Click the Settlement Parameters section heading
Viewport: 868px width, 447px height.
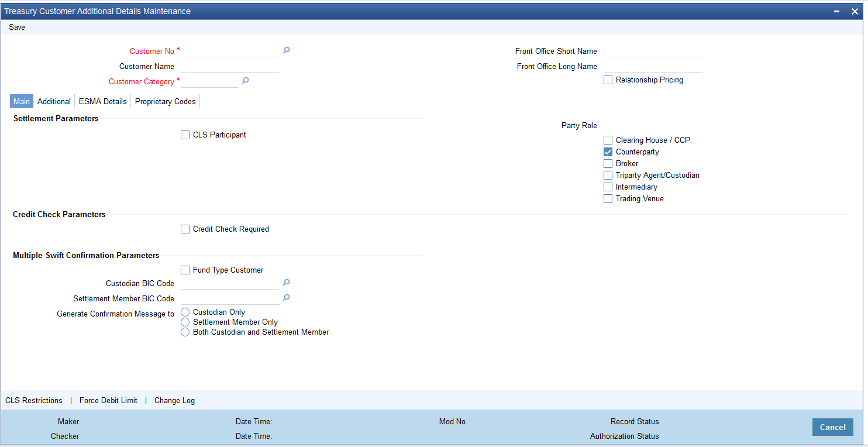[x=56, y=118]
